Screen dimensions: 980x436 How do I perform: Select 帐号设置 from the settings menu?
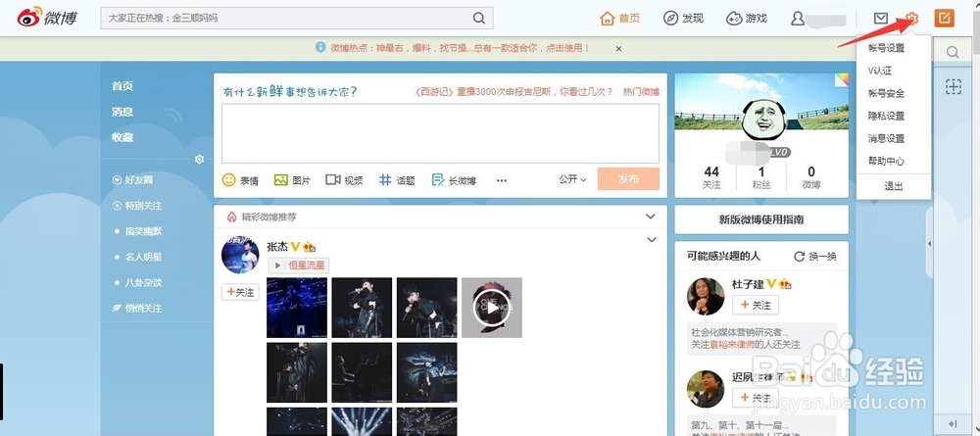pyautogui.click(x=886, y=48)
